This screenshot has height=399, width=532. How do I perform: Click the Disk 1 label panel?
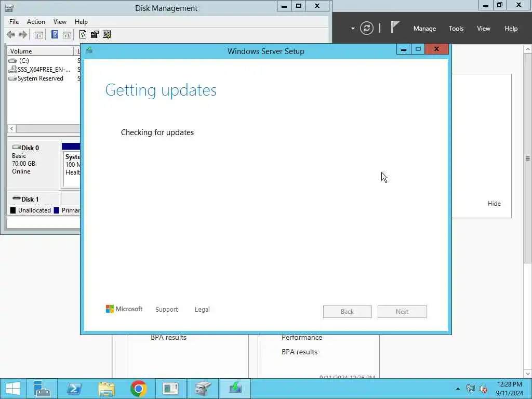coord(34,199)
